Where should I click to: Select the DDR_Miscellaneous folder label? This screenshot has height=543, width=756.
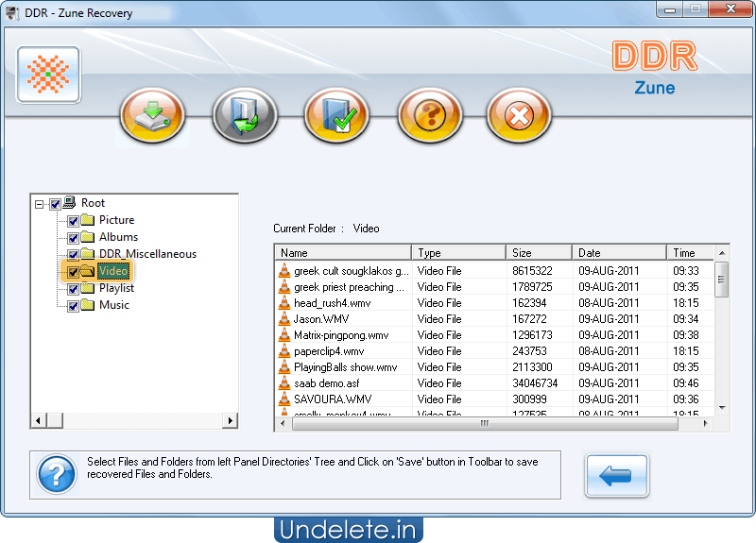147,254
